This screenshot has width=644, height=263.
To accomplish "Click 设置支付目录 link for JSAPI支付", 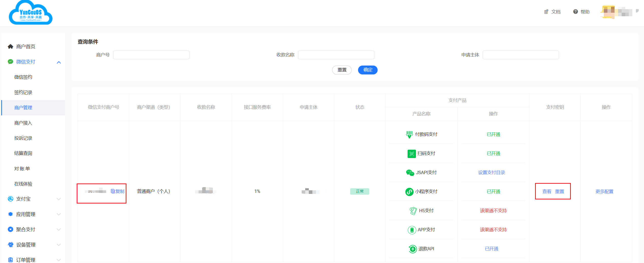I will pyautogui.click(x=491, y=173).
